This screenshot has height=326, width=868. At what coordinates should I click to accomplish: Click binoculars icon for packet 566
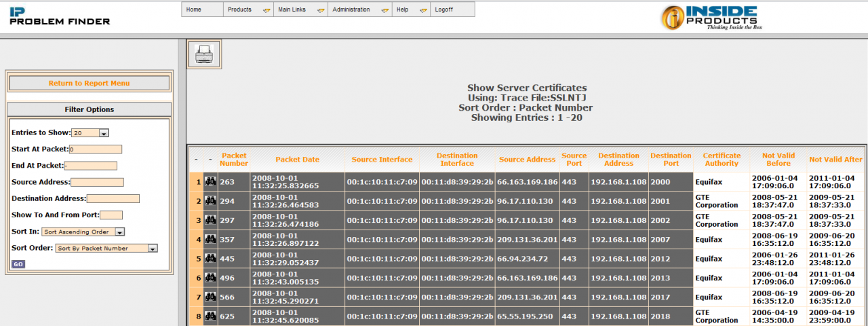click(x=210, y=297)
